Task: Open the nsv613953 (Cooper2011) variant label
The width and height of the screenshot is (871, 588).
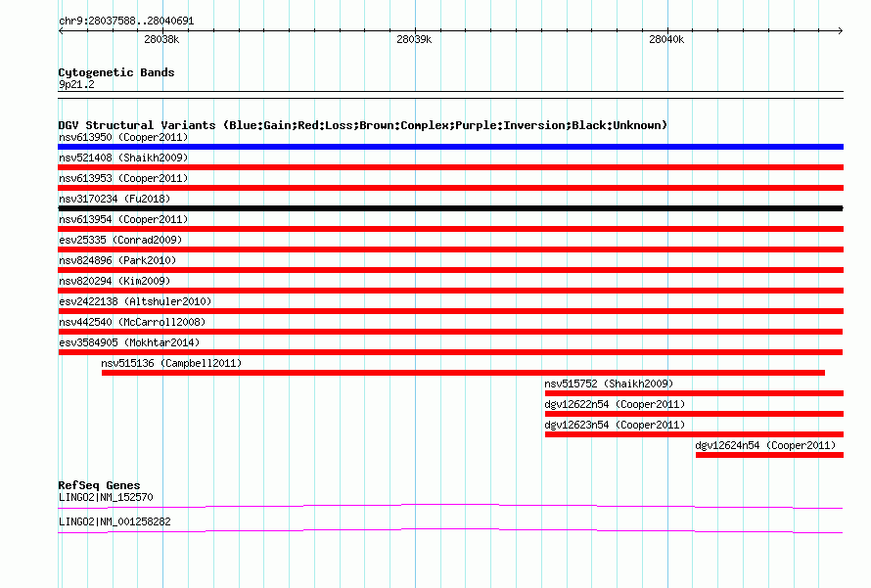Action: [x=123, y=178]
